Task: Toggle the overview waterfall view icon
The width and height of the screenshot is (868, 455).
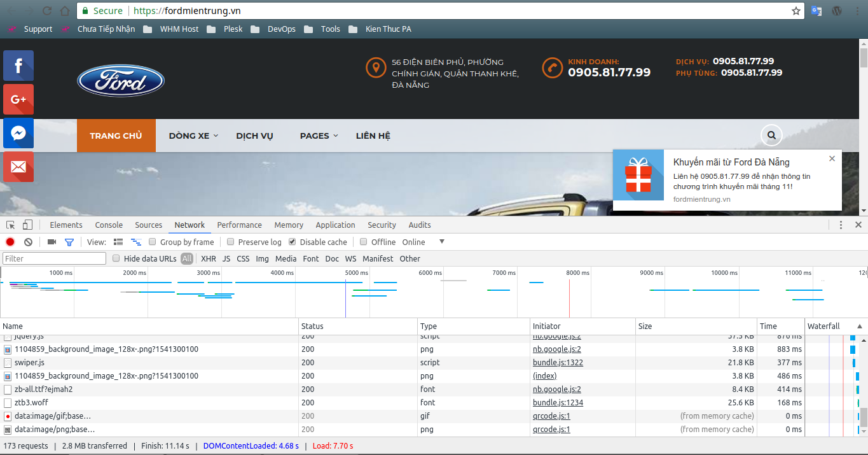Action: [135, 242]
